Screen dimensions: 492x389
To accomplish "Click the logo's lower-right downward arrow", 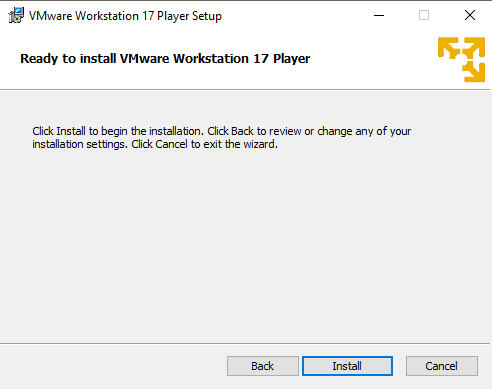I will point(474,71).
